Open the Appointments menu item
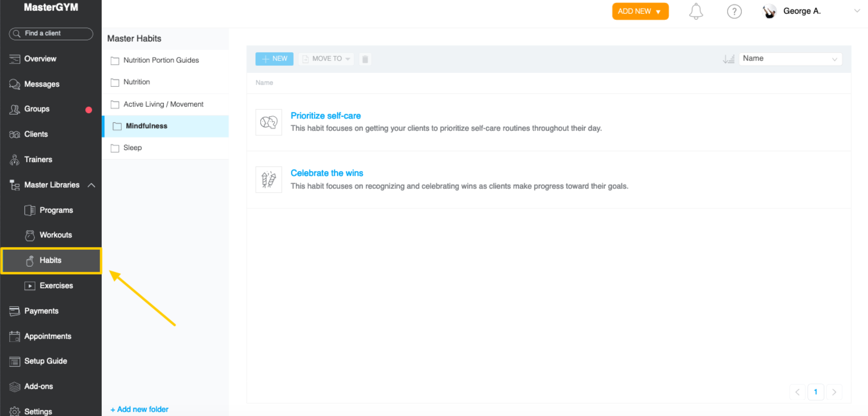The width and height of the screenshot is (868, 416). (48, 336)
